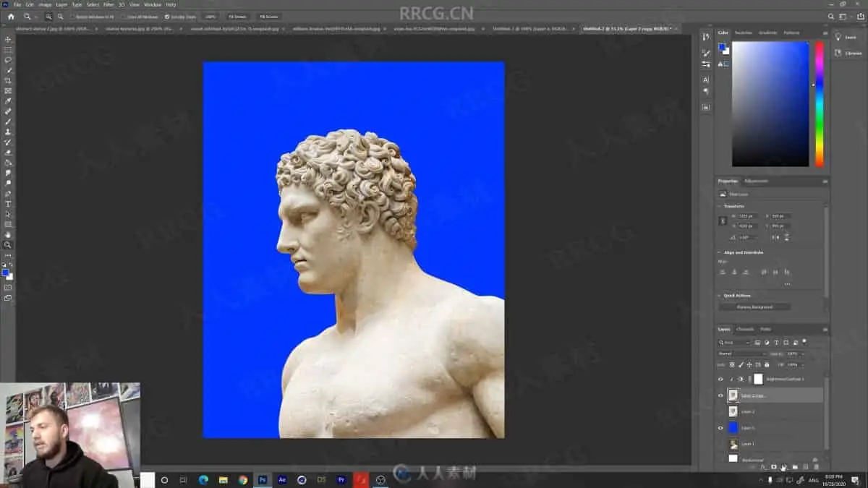Show the Layer 2 visibility eye

point(720,411)
